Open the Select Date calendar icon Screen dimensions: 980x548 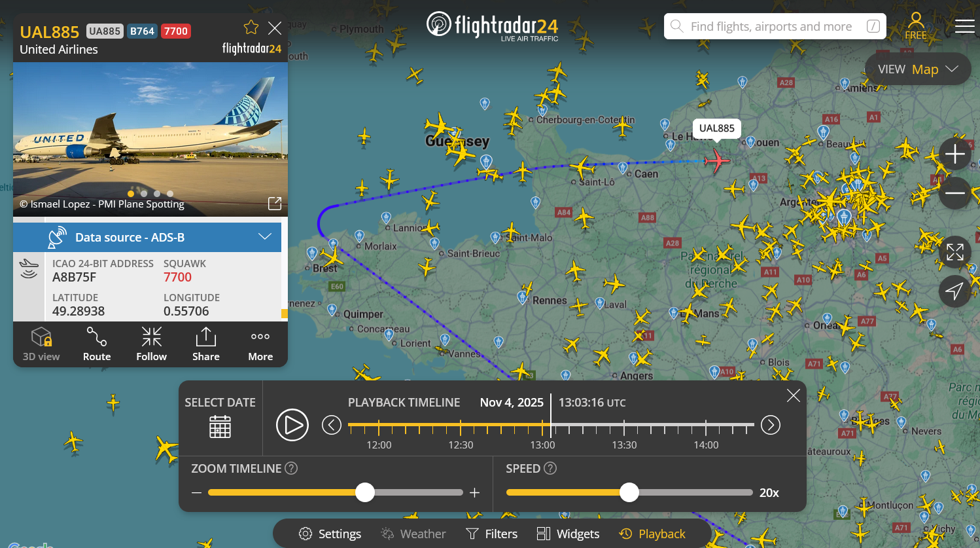click(x=220, y=427)
